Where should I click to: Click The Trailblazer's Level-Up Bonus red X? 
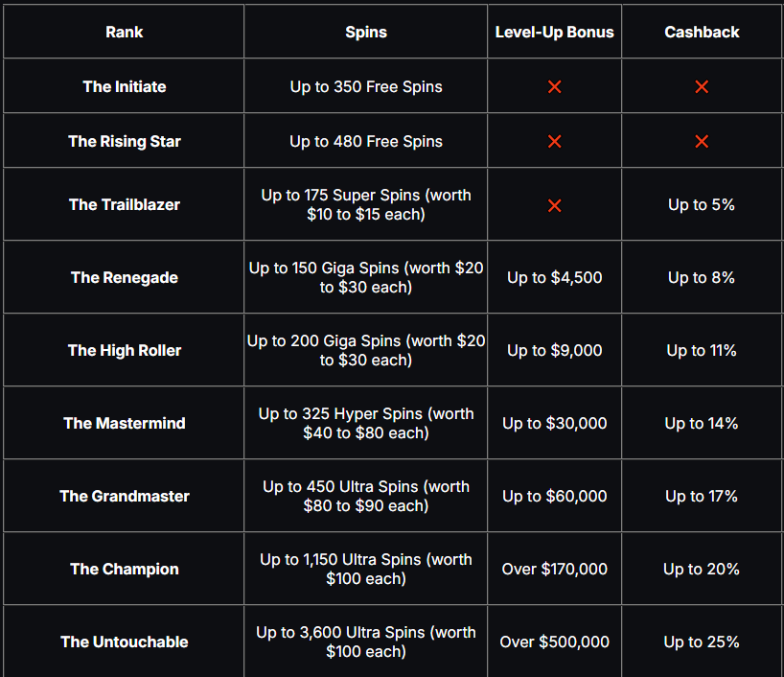(x=554, y=205)
